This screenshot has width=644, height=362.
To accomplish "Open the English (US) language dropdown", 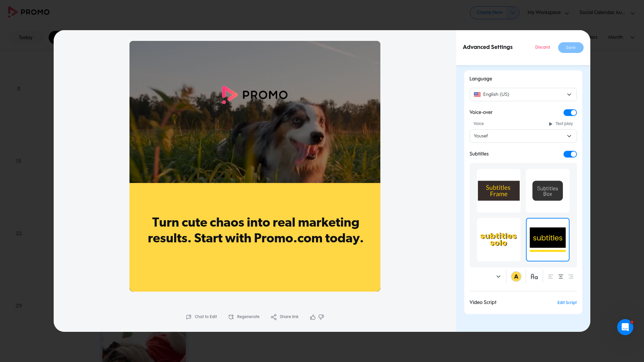I will point(523,95).
